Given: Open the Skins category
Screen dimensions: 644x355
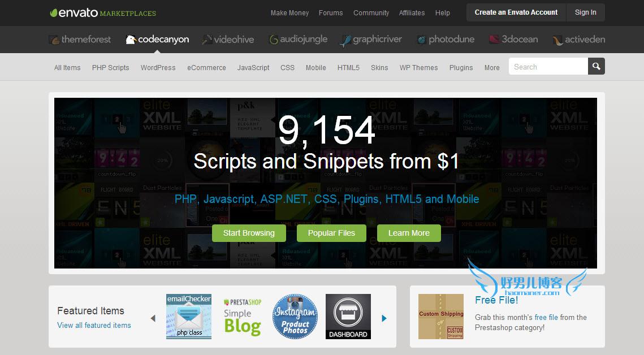Looking at the screenshot, I should [x=379, y=68].
